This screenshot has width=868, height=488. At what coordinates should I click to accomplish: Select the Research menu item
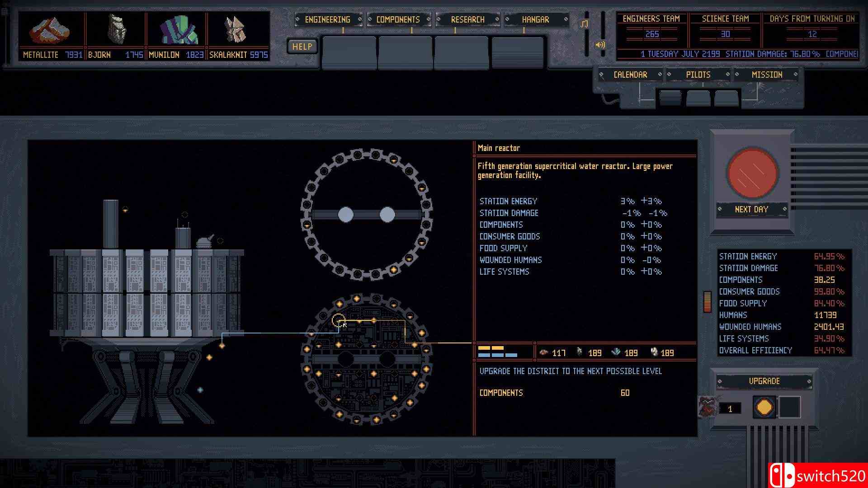click(468, 20)
